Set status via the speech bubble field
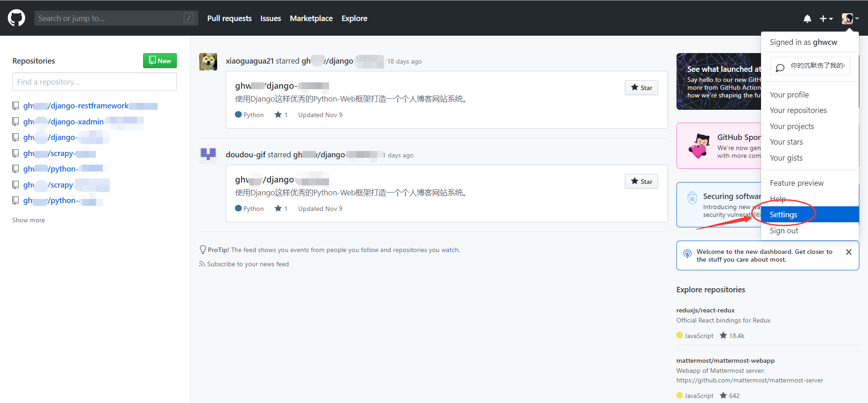 pos(810,66)
